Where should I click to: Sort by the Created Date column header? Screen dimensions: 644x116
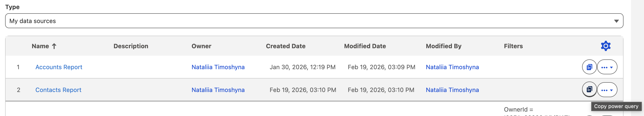[x=285, y=46]
